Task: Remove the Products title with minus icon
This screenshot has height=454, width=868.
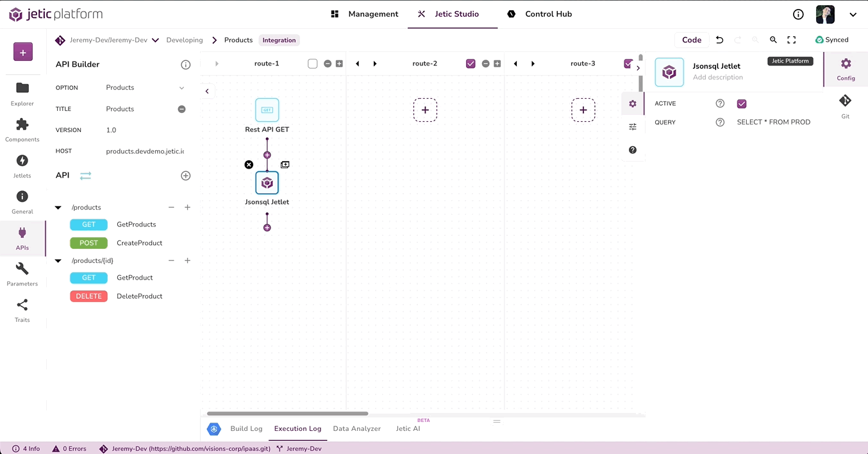Action: [x=181, y=109]
